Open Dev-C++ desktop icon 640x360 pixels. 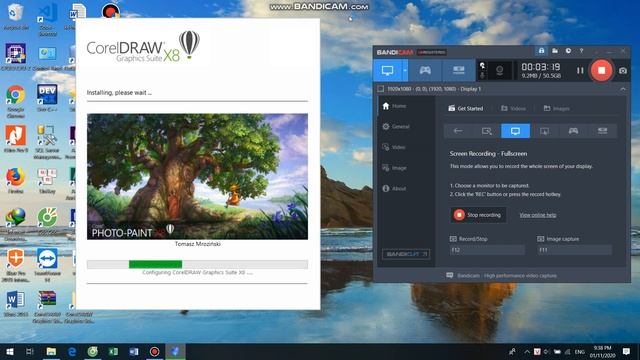47,98
